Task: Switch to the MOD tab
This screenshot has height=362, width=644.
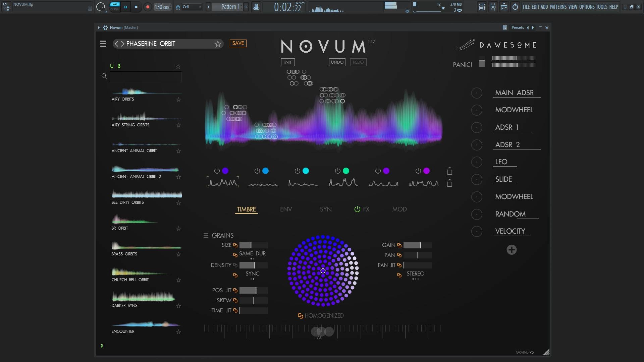Action: (399, 209)
